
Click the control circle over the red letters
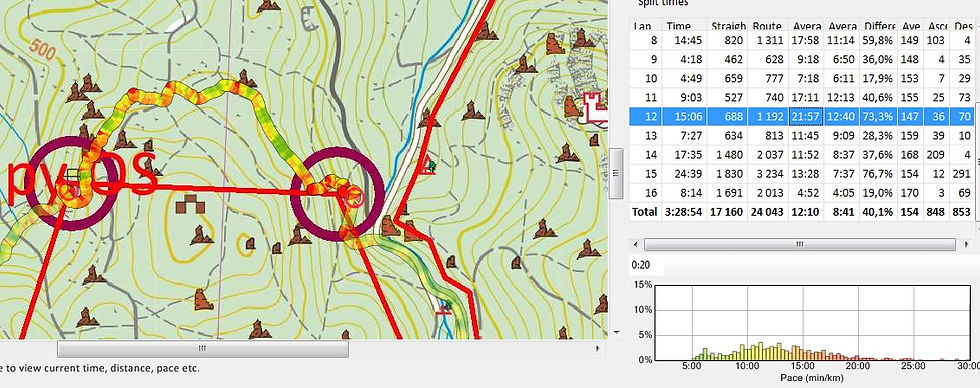coord(73,183)
